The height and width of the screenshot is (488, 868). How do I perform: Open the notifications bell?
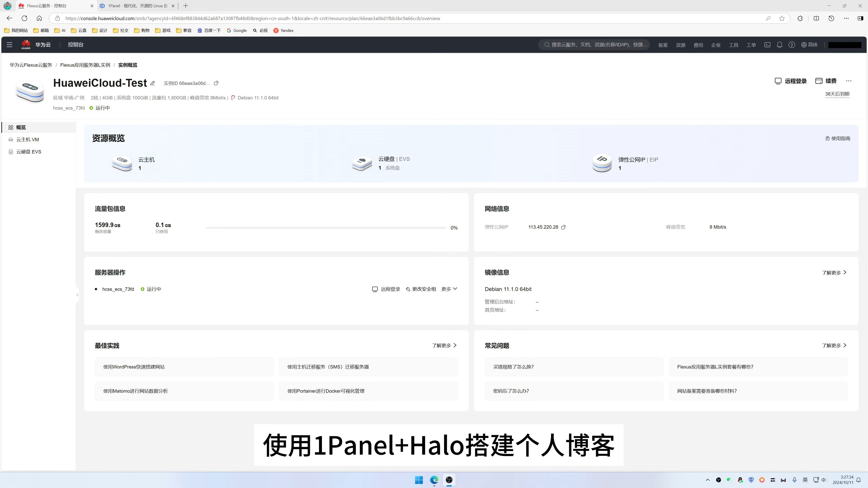[779, 45]
